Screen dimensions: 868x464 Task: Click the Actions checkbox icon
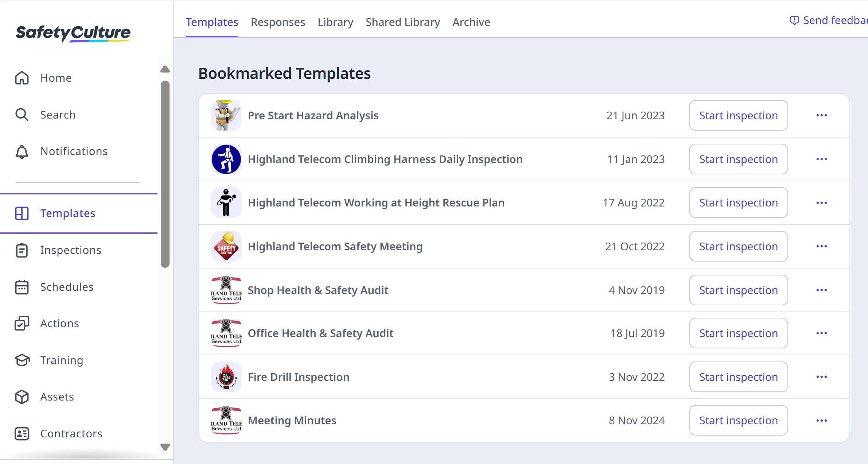click(x=22, y=324)
